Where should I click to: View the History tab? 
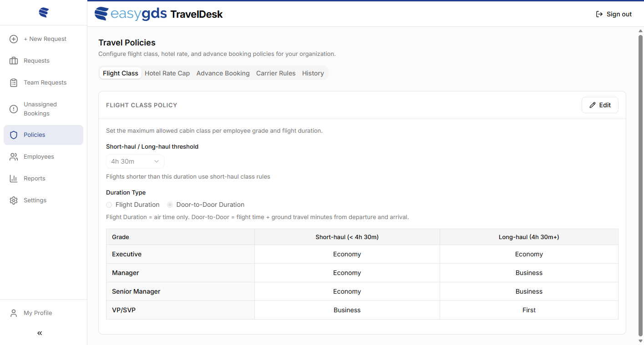pyautogui.click(x=313, y=73)
